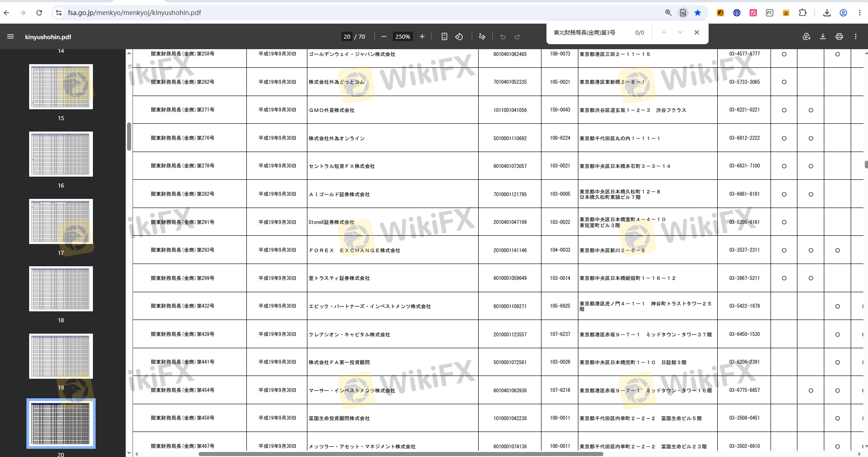868x457 pixels.
Task: Click company name 豊トラスティ証券株式会社
Action: 339,278
